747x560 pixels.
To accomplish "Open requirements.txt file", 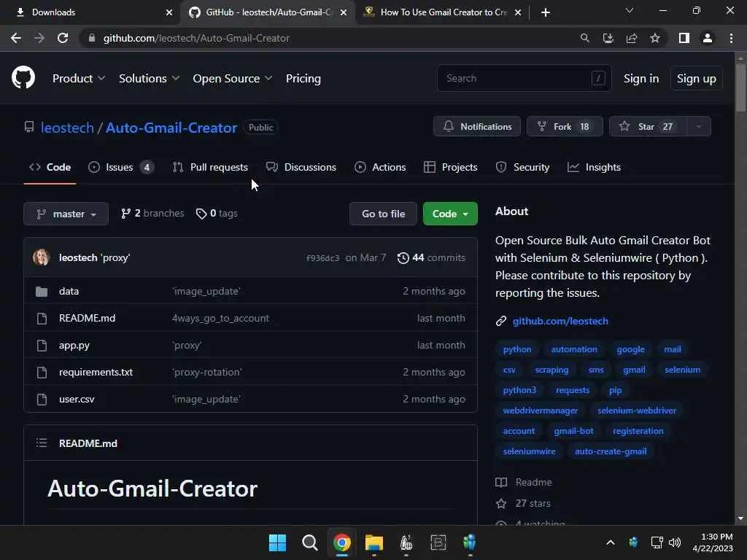I will [x=96, y=372].
